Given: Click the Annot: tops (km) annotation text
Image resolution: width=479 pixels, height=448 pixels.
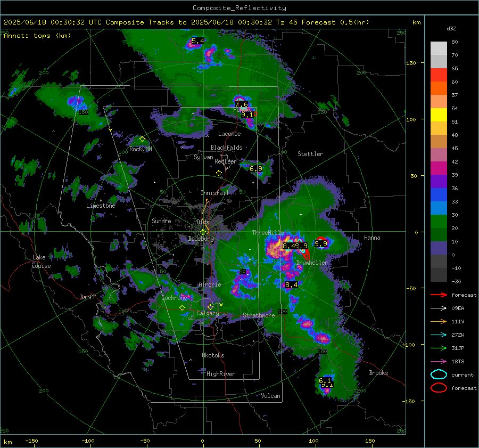Looking at the screenshot, I should (x=37, y=36).
